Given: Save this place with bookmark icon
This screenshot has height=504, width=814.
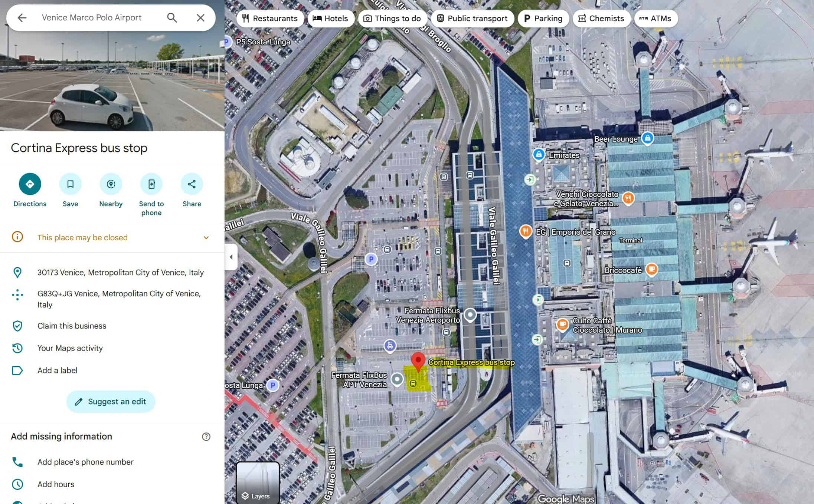Looking at the screenshot, I should (70, 184).
